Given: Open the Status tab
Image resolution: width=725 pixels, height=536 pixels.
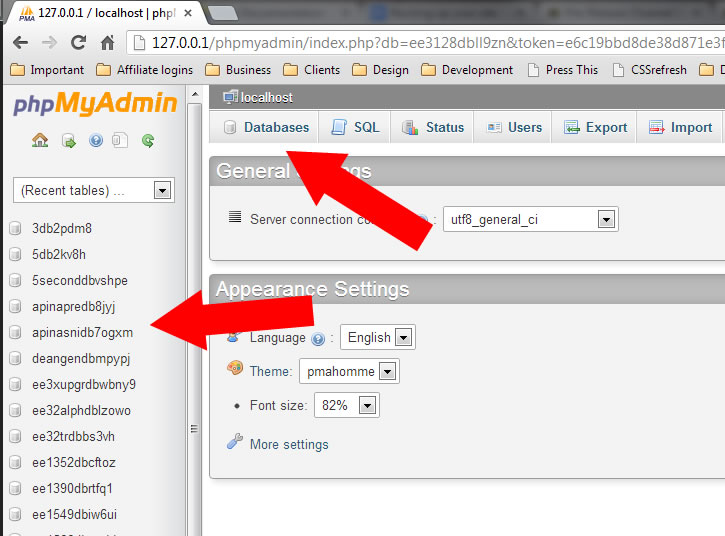Looking at the screenshot, I should coord(432,127).
